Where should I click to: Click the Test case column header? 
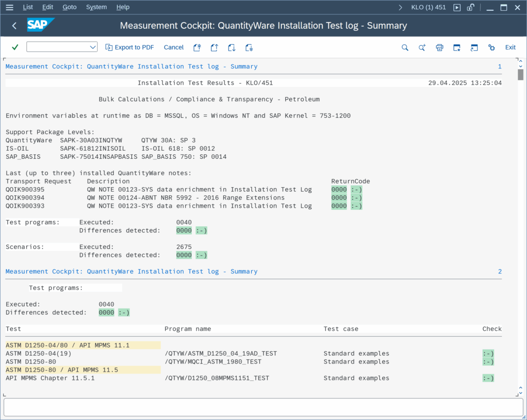(x=341, y=329)
